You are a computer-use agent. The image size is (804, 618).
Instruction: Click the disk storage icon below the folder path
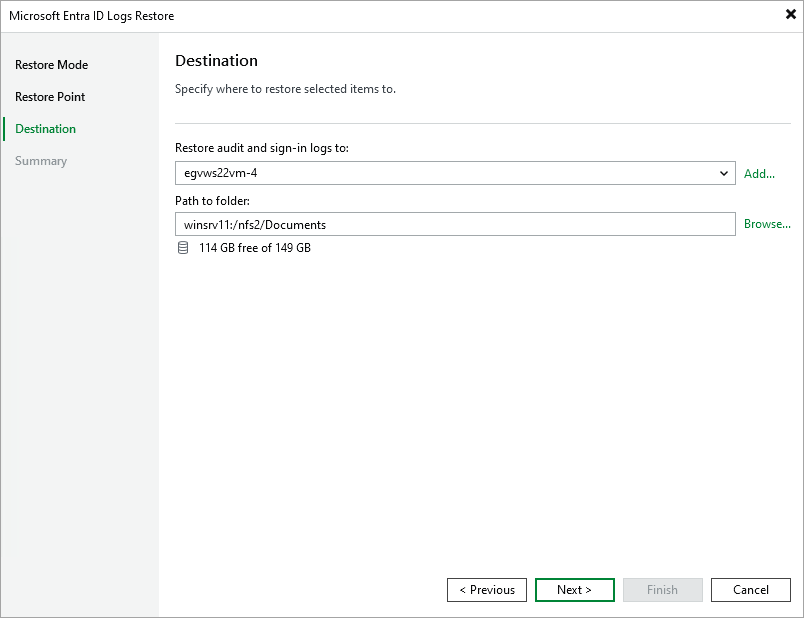[183, 247]
